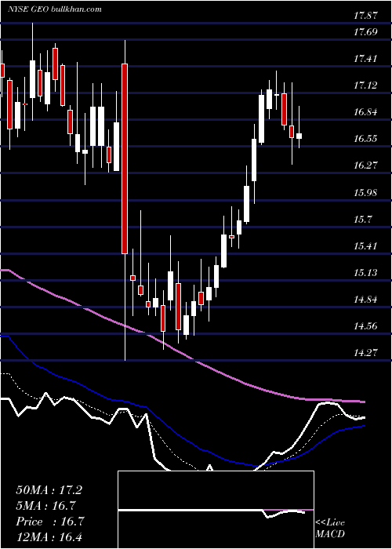Image resolution: width=392 pixels, height=549 pixels.
Task: Select the 17.12 price axis label
Action: [x=365, y=85]
